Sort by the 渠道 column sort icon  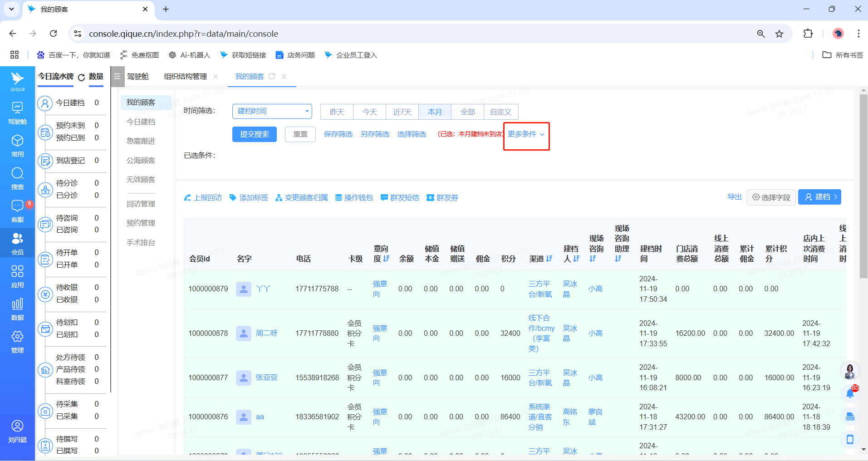click(x=549, y=259)
